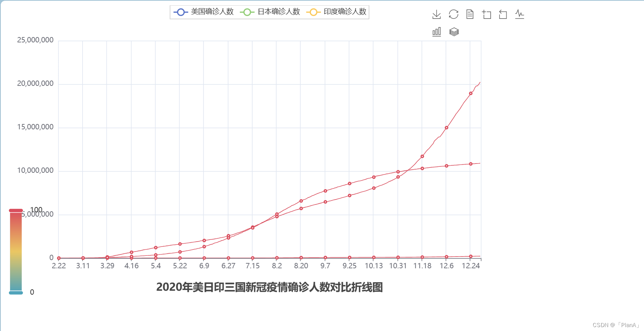Click the chart title 2020年美日印三国新冠疫情确诊人数对比折线图
Image resolution: width=644 pixels, height=331 pixels.
(269, 287)
